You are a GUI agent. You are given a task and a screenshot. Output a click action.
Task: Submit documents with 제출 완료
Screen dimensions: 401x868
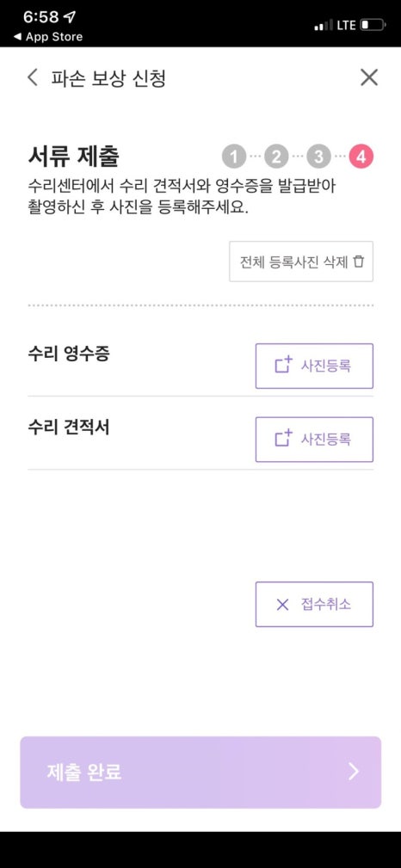pyautogui.click(x=200, y=773)
